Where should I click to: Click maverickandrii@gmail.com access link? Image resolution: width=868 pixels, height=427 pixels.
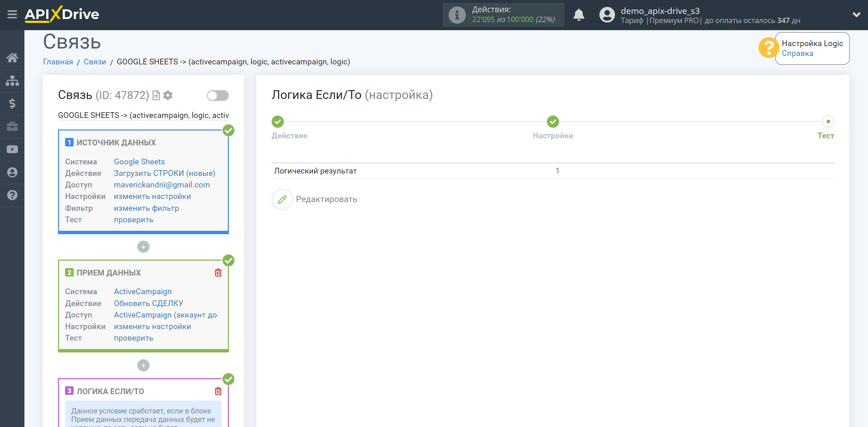pos(162,185)
